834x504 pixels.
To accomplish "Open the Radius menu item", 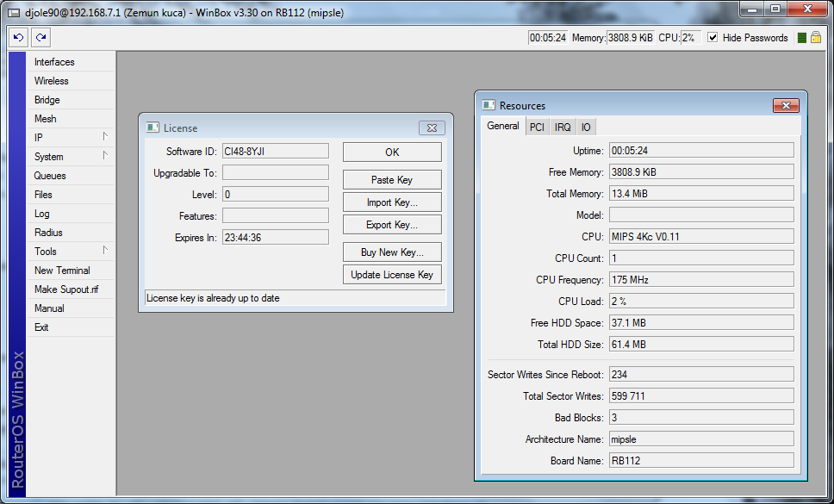I will point(71,233).
